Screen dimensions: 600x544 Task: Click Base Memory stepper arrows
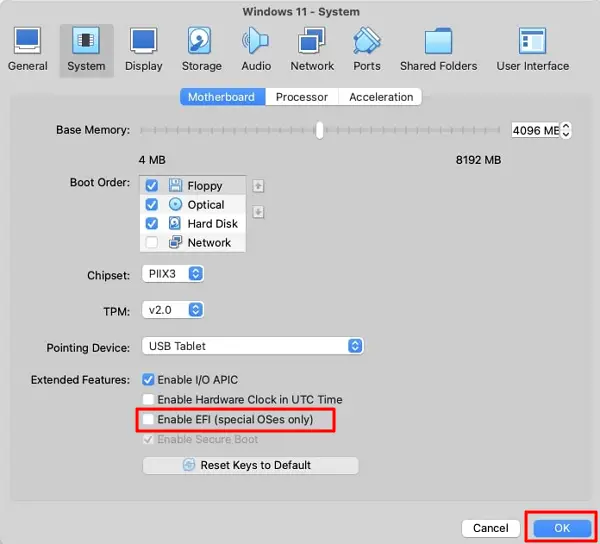[x=566, y=130]
